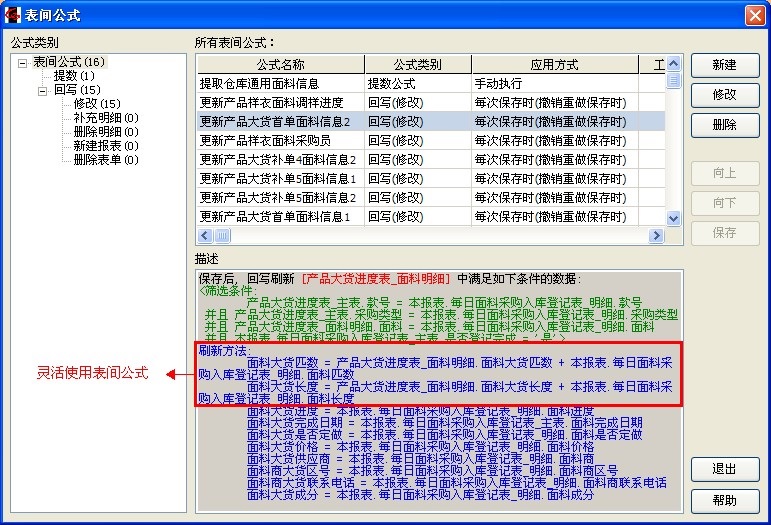Click the 新建 button
The width and height of the screenshot is (771, 525).
click(725, 65)
